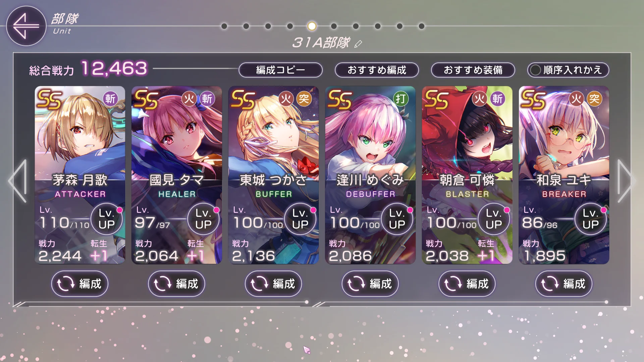Go to the next unit with right arrow
Image resolution: width=644 pixels, height=362 pixels.
click(x=626, y=181)
